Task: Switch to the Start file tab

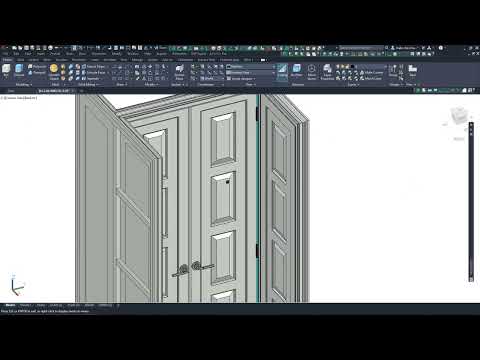Action: point(11,91)
